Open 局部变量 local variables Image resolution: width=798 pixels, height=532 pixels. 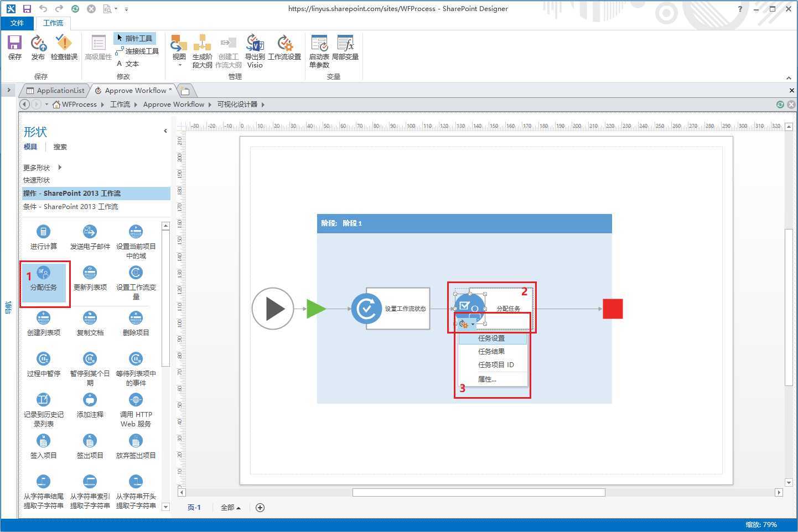345,48
